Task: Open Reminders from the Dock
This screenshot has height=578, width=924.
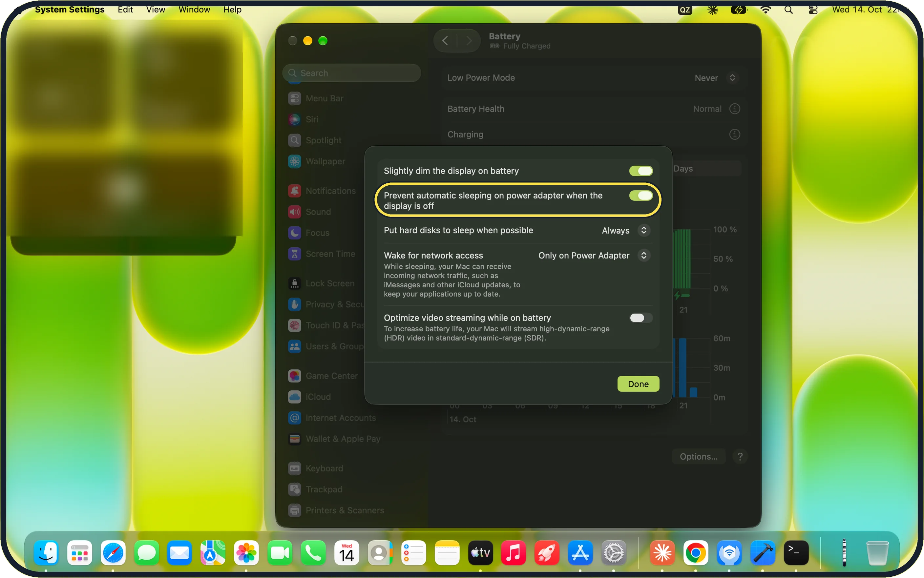Action: [x=414, y=553]
